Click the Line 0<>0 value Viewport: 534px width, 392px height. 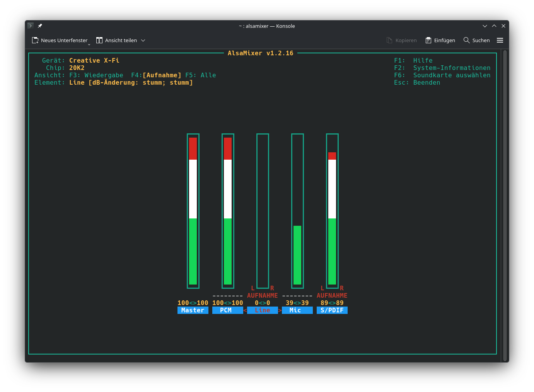pyautogui.click(x=263, y=303)
